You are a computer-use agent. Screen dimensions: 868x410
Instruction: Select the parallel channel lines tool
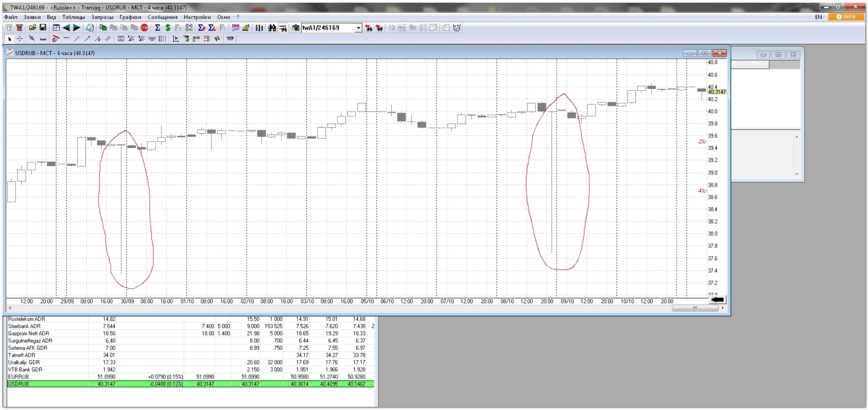click(108, 39)
